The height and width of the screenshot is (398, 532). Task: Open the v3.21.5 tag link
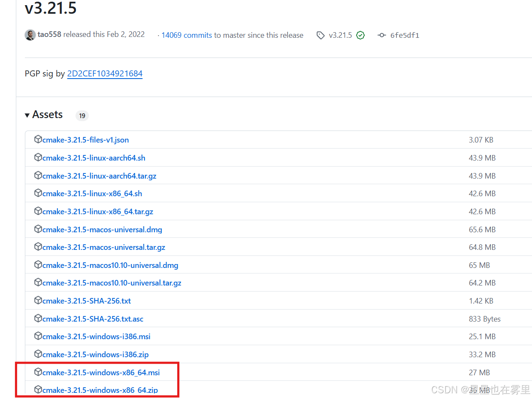tap(340, 35)
